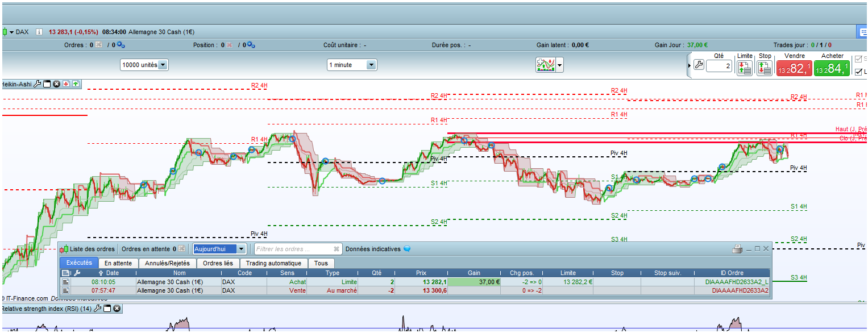Print the order list
Viewport: 868px width, 333px height.
737,249
